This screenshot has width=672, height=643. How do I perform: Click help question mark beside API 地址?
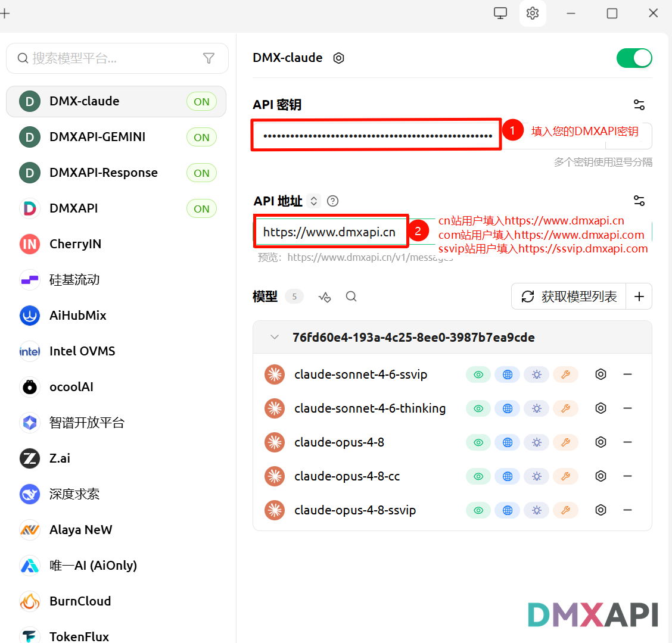(332, 201)
